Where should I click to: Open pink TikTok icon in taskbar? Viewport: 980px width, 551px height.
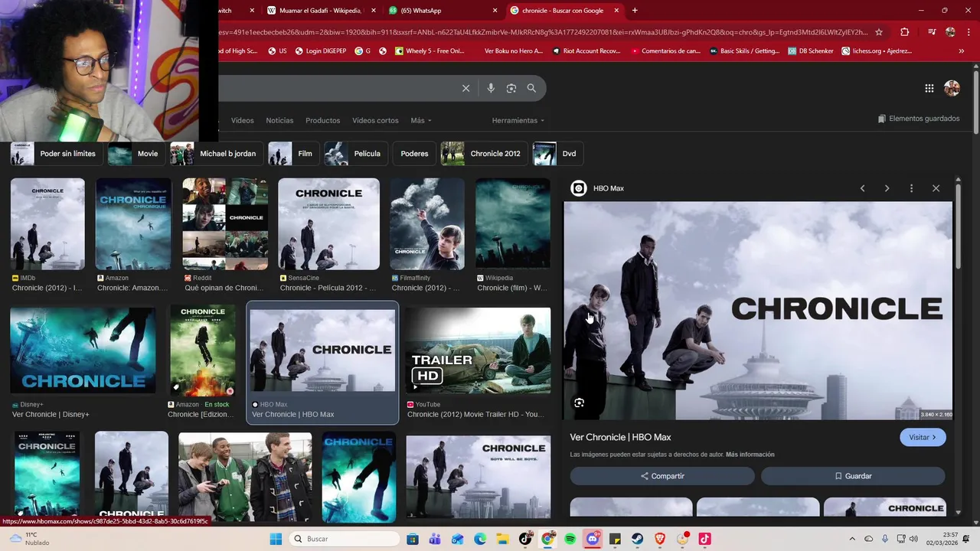[704, 539]
